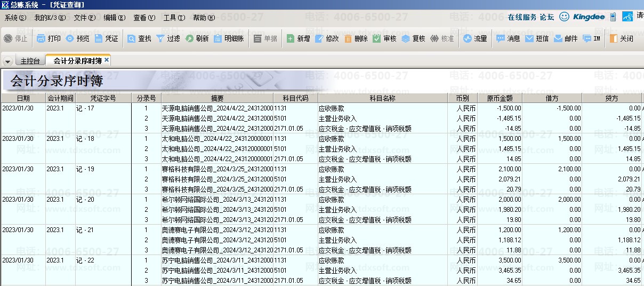Click the mobile phone icon

[x=613, y=17]
